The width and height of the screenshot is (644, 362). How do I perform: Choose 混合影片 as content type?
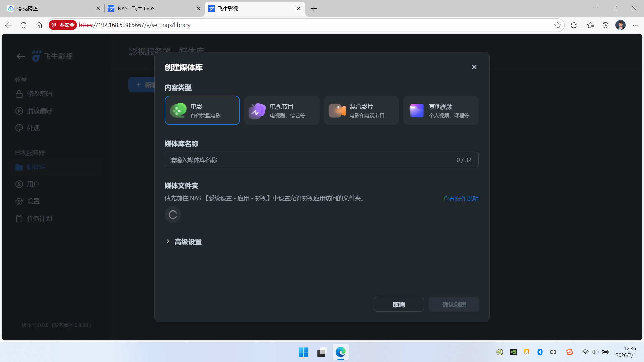pyautogui.click(x=361, y=110)
